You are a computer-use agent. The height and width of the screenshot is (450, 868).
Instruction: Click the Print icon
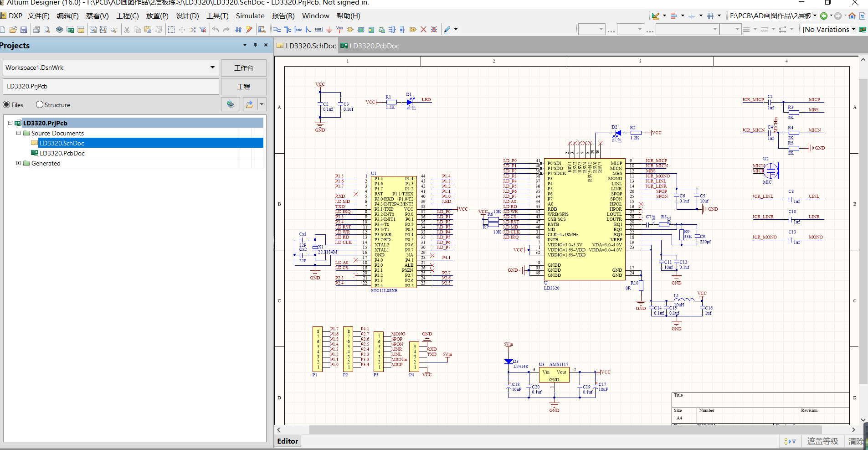pos(36,30)
